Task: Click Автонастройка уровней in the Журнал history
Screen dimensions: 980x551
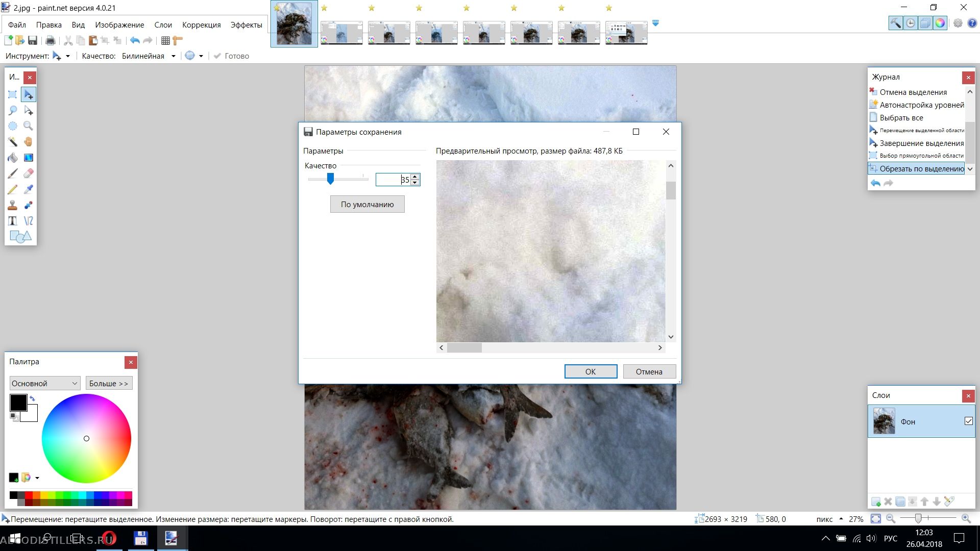Action: pyautogui.click(x=921, y=105)
